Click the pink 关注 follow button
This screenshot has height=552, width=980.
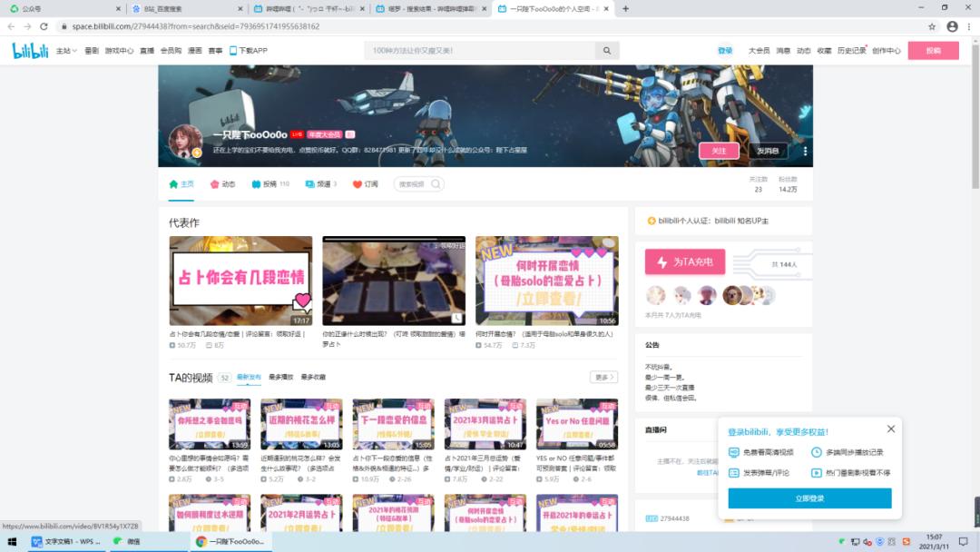point(719,151)
